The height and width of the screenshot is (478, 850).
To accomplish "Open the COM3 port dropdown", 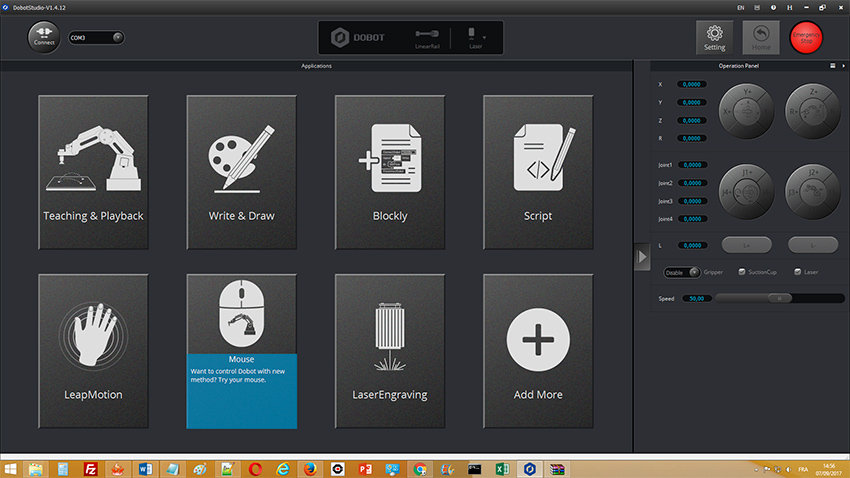I will [x=96, y=37].
